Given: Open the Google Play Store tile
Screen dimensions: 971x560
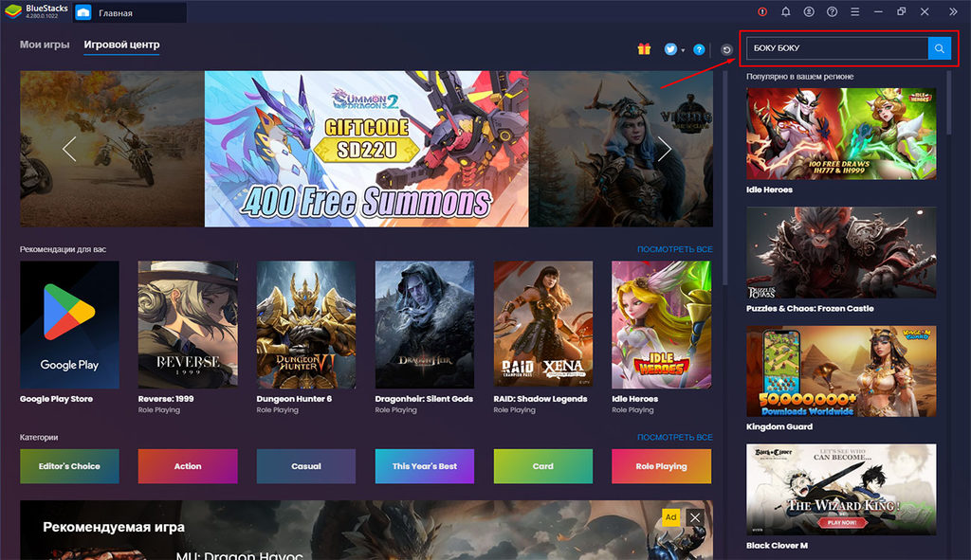Looking at the screenshot, I should click(x=69, y=325).
